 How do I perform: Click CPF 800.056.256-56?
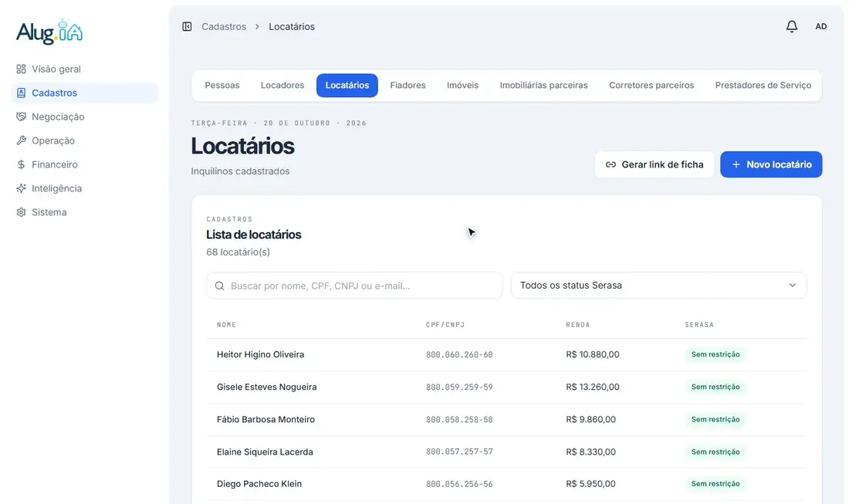[x=459, y=484]
